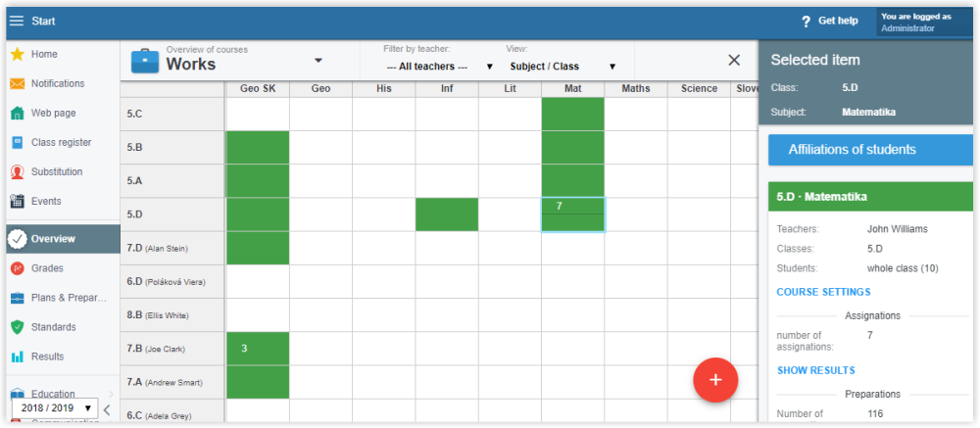Click the Plans & Preparations briefcase icon
980x428 pixels.
(18, 298)
